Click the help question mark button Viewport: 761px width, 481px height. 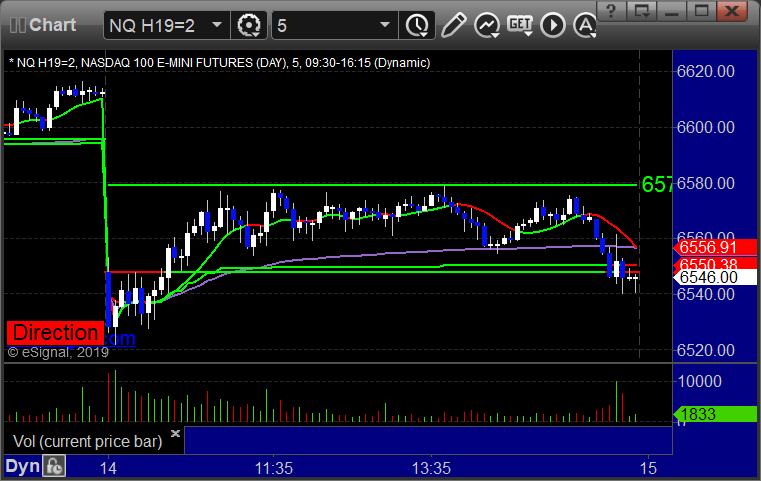point(612,11)
